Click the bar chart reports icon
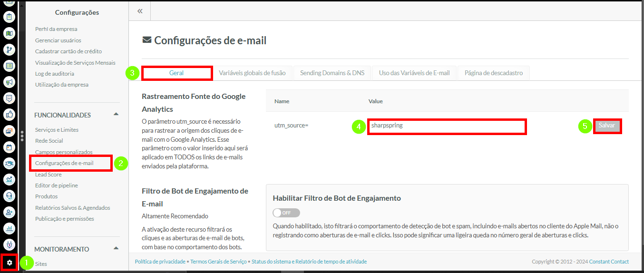 pyautogui.click(x=9, y=228)
